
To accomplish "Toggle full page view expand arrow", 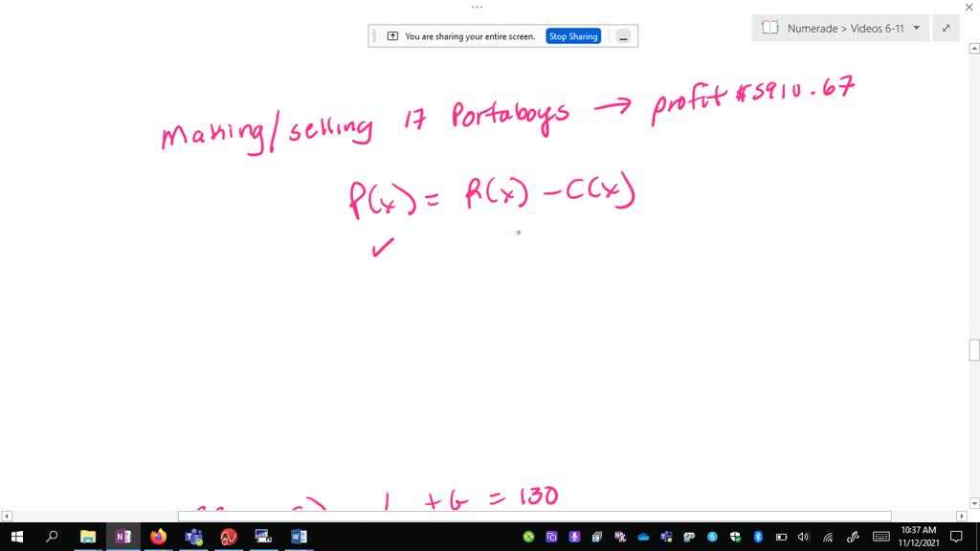I will point(946,29).
